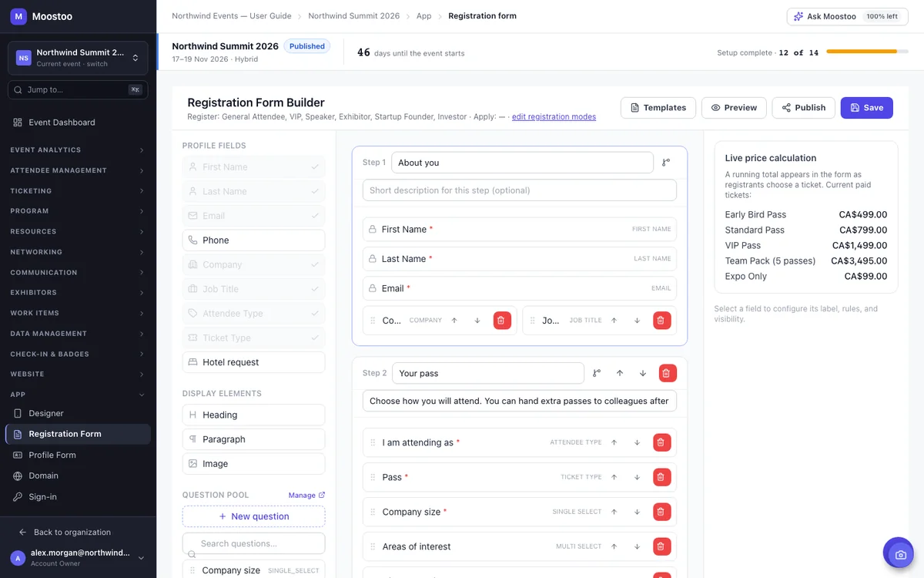The height and width of the screenshot is (578, 924).
Task: Add an Image display element
Action: [253, 464]
